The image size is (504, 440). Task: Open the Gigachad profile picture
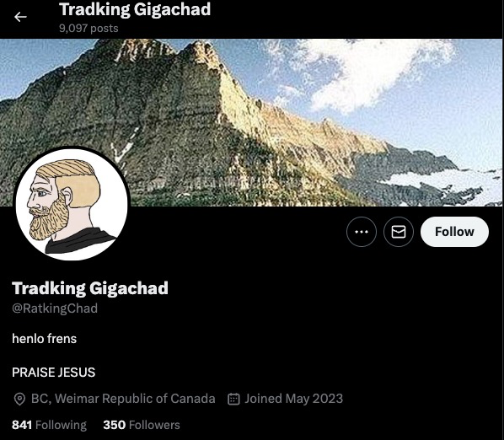tap(72, 205)
